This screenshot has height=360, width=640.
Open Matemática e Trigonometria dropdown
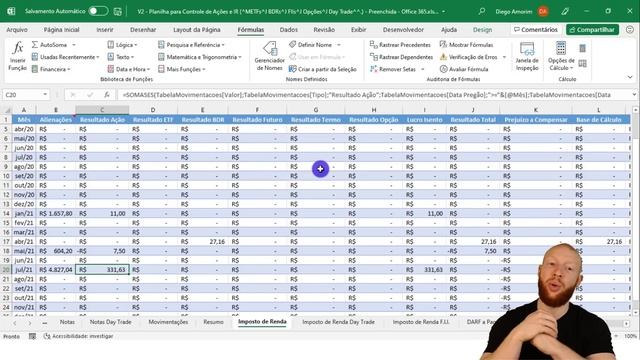tap(200, 57)
